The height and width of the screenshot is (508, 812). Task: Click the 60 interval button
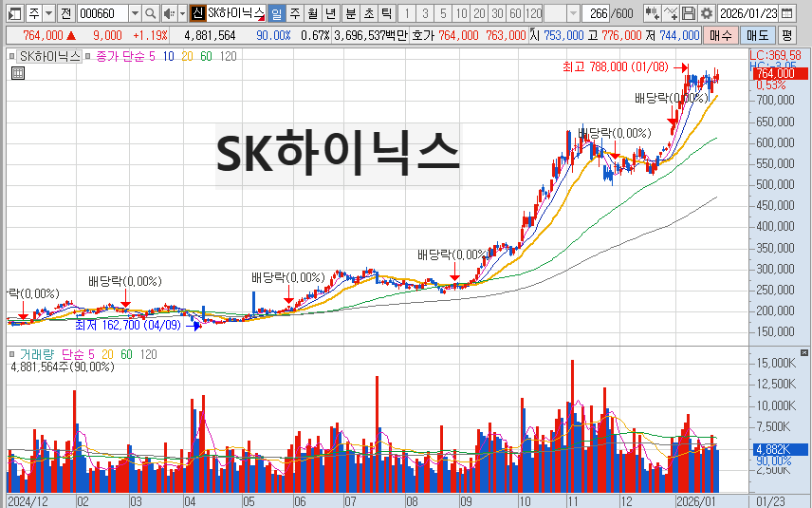tap(515, 13)
